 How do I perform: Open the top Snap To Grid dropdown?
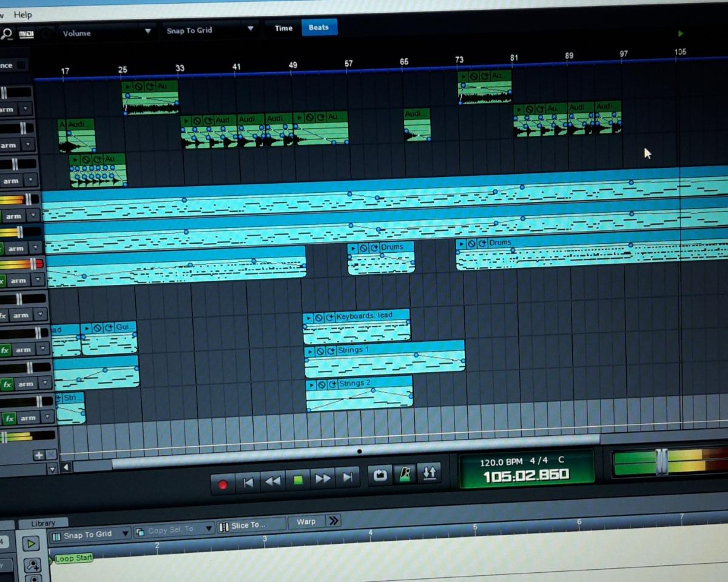(x=251, y=29)
